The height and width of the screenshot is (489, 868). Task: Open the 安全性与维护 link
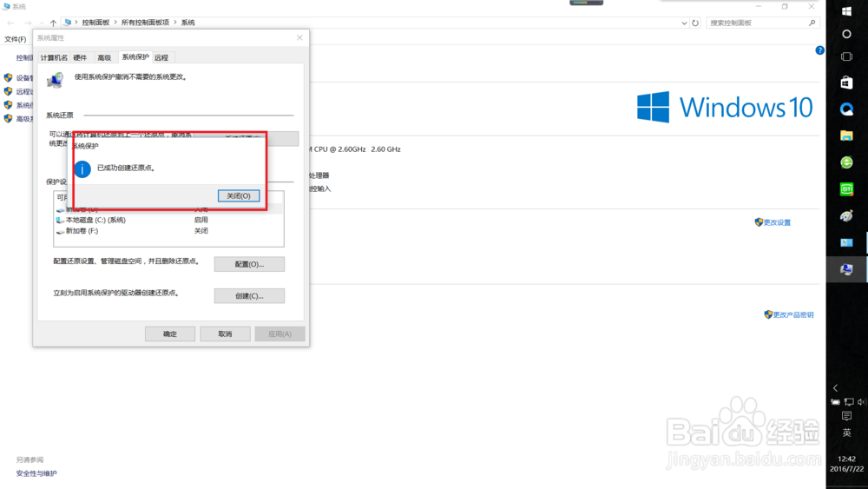pyautogui.click(x=36, y=473)
